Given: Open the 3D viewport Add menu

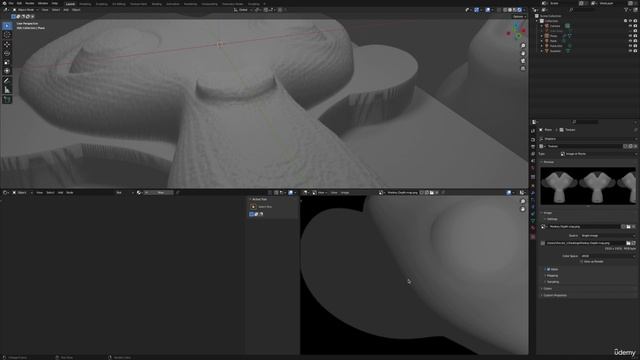Looking at the screenshot, I should pos(66,10).
